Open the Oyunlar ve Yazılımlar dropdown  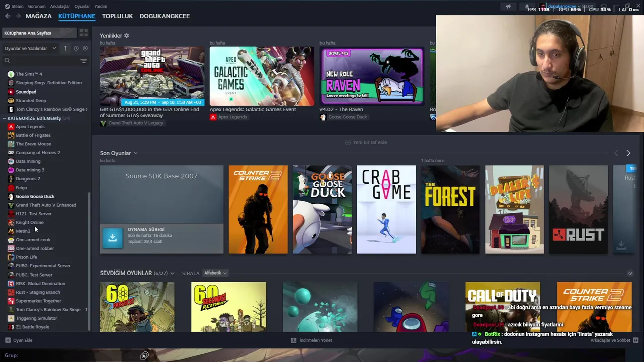[30, 48]
